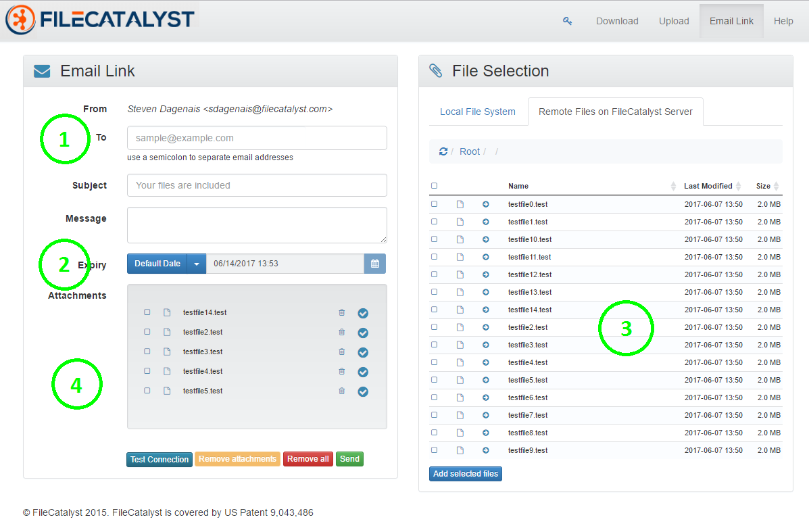Click the key icon in the top navigation
The height and width of the screenshot is (532, 809).
pos(567,21)
